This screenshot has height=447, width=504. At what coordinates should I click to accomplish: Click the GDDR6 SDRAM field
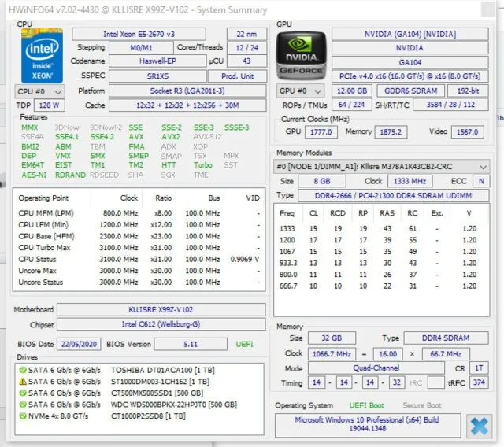pyautogui.click(x=410, y=91)
